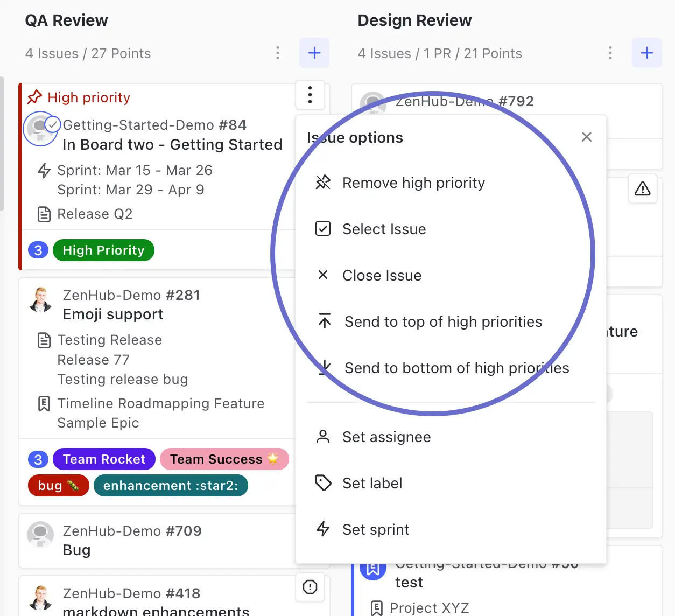
Task: Open Design Review pipeline options menu
Action: pyautogui.click(x=610, y=53)
